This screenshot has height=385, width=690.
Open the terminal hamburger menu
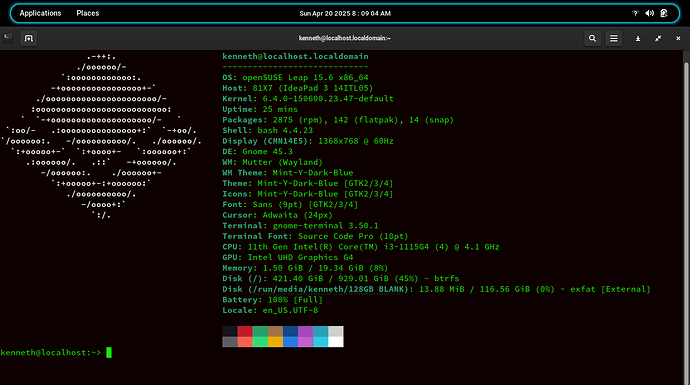613,38
